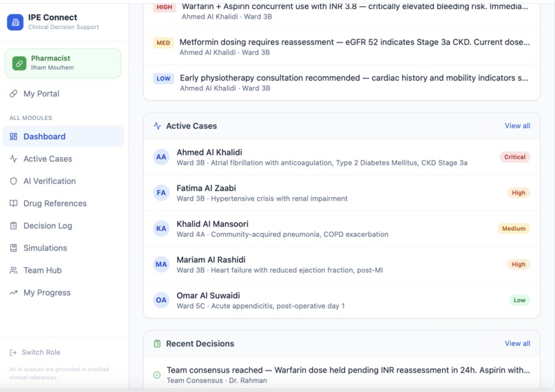Open Fatima Al Zaabi case name
Screen dimensions: 555x392
pos(206,188)
